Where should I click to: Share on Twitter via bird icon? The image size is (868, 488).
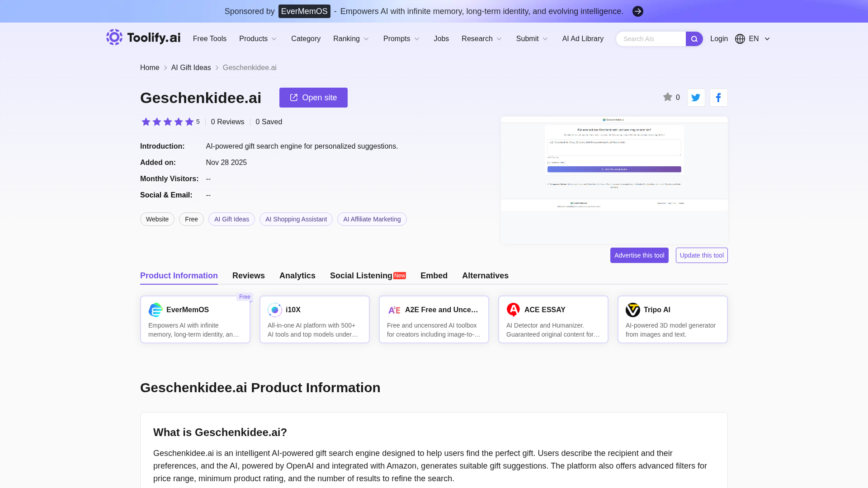click(x=696, y=98)
